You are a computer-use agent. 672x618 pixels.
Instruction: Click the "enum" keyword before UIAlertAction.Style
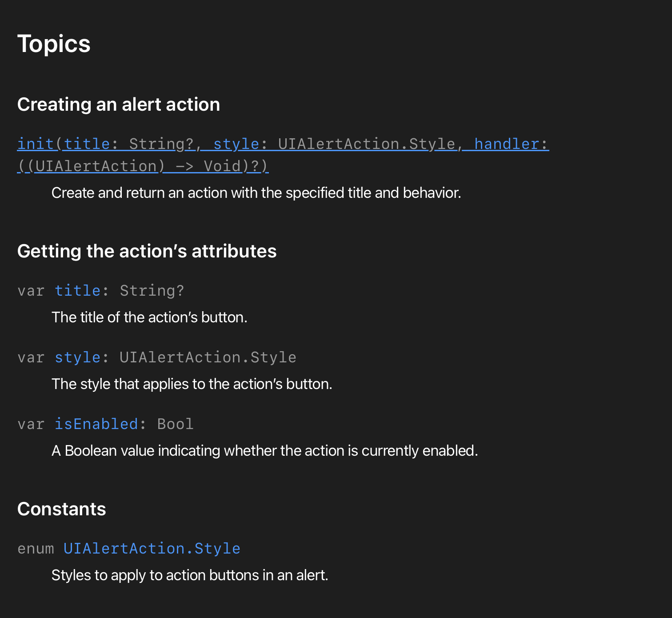click(36, 549)
